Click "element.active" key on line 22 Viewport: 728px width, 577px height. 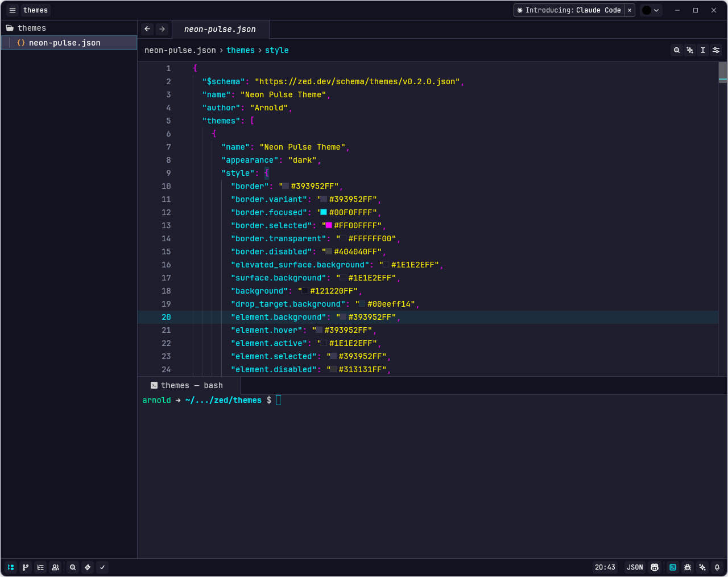click(x=269, y=343)
